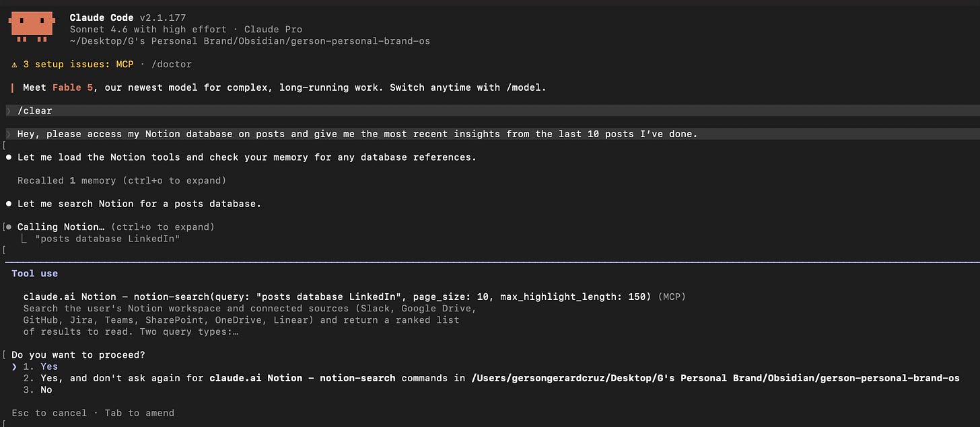
Task: Click the orange bar before 'Meet Fable 5'
Action: (13, 88)
